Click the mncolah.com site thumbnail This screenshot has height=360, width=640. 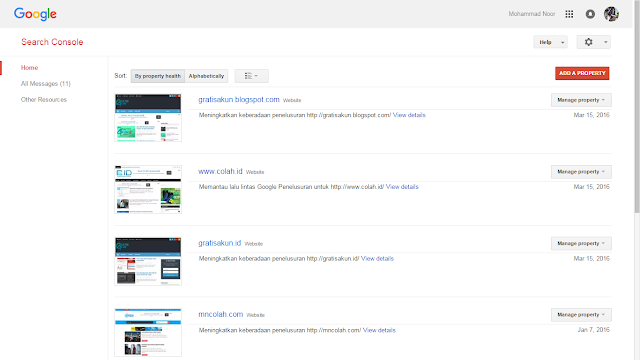pyautogui.click(x=148, y=333)
